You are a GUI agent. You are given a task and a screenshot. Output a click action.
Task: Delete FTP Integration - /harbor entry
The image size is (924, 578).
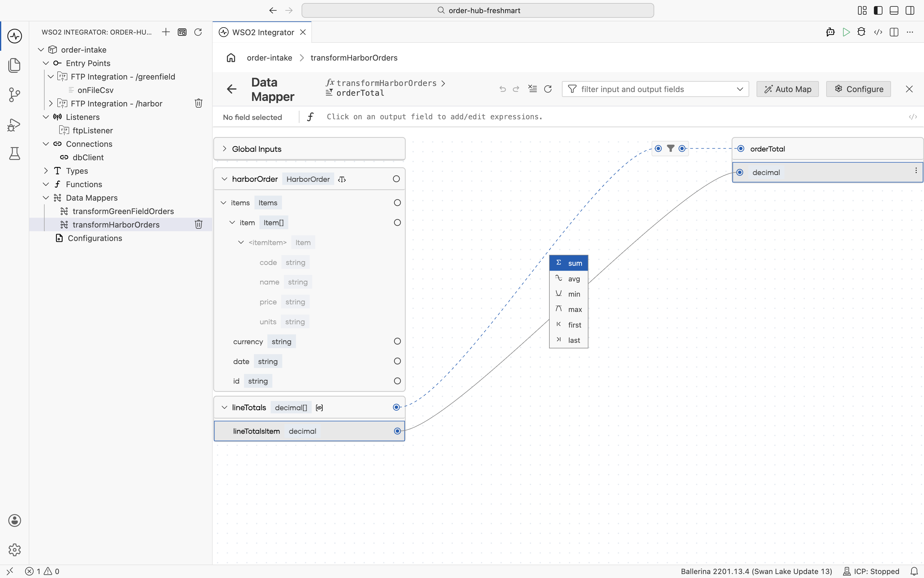199,103
